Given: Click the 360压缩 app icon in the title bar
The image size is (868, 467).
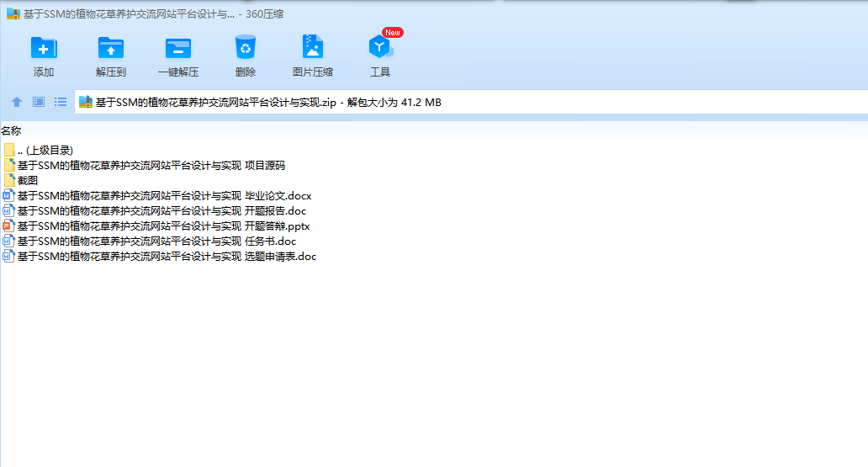Looking at the screenshot, I should [x=13, y=13].
